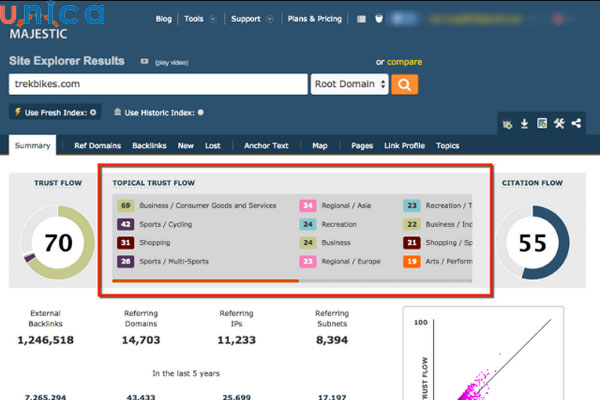Click the video camera icon beside play video
Screen dimensions: 600x400
pyautogui.click(x=144, y=61)
